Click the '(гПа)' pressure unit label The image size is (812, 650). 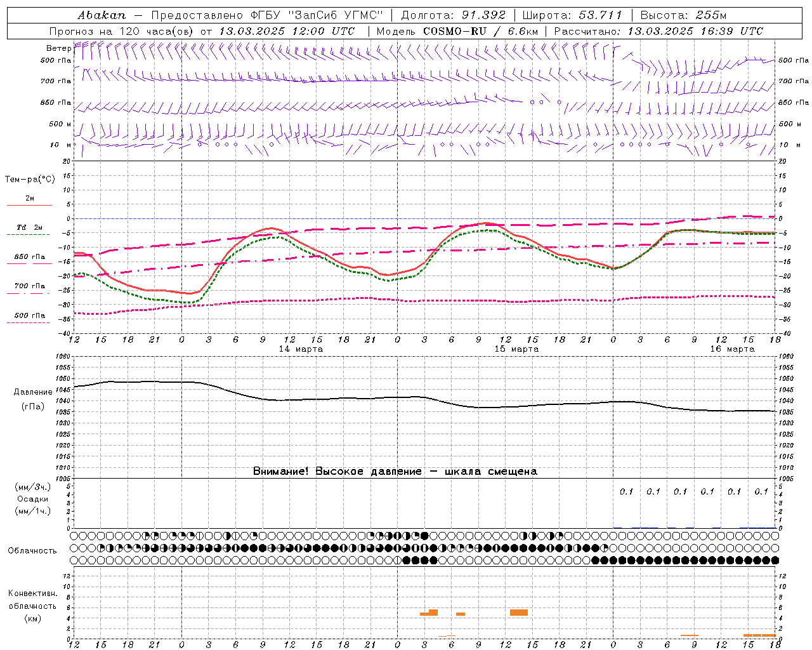(33, 407)
